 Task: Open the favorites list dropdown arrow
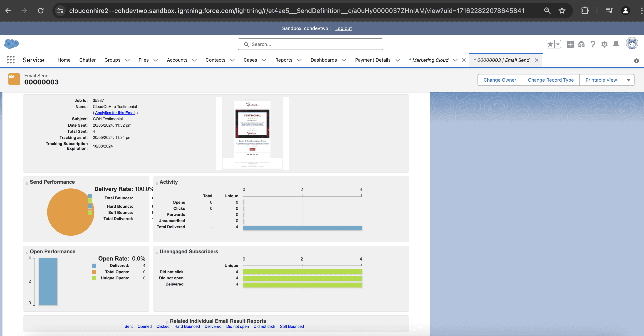point(558,44)
